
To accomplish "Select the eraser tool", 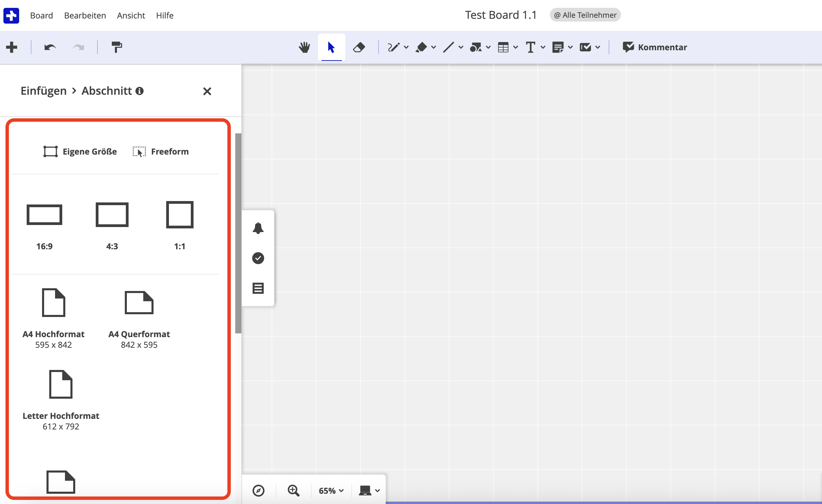I will click(359, 47).
